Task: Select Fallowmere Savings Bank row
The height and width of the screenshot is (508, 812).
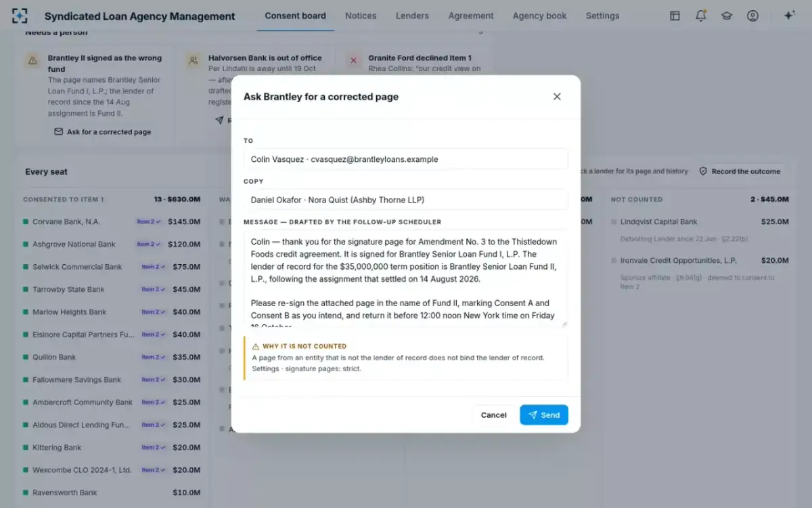Action: 112,380
